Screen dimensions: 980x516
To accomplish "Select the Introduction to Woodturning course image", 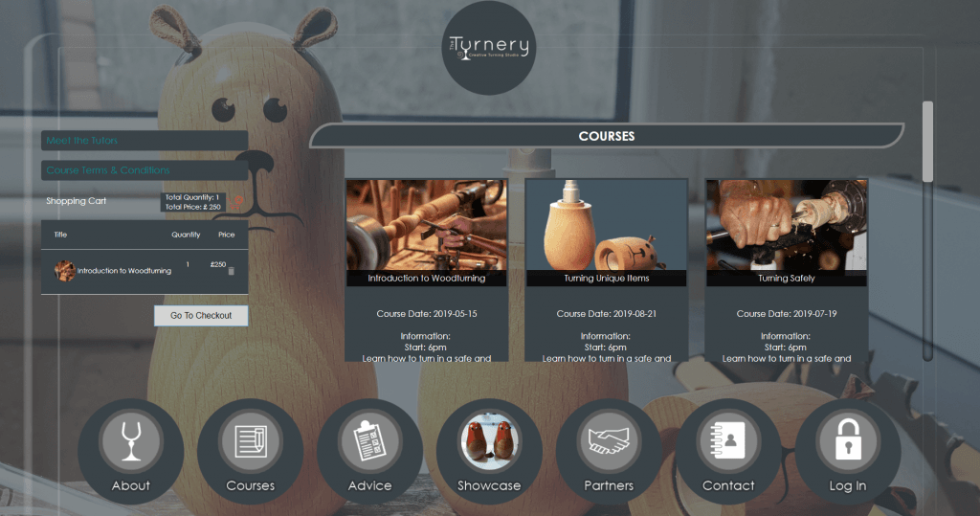I will 426,225.
